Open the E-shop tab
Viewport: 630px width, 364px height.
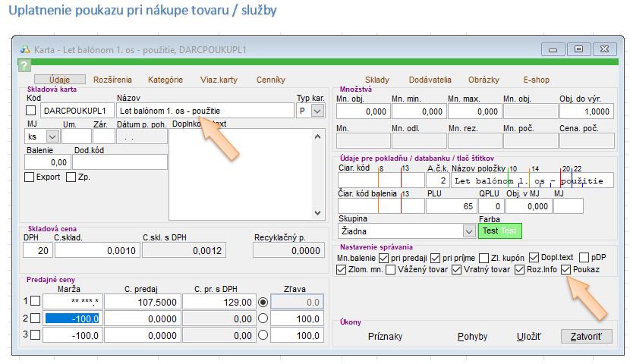536,80
